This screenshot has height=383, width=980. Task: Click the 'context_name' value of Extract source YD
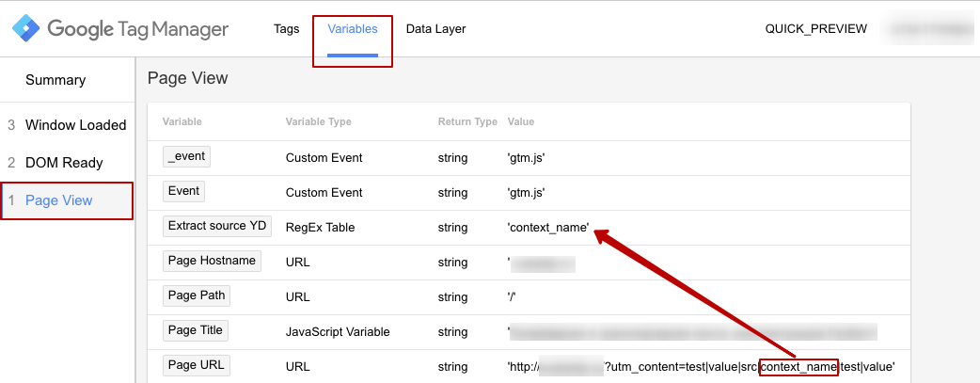547,228
